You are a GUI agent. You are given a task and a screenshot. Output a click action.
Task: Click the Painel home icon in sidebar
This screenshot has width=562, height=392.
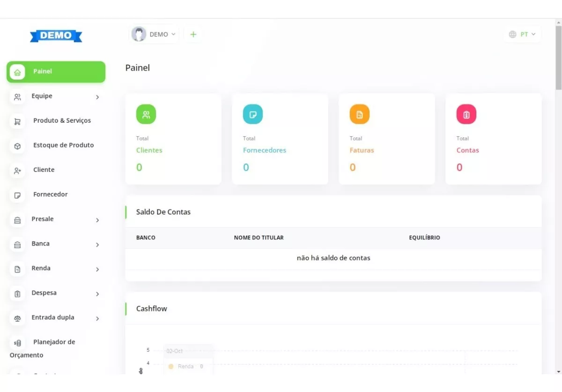pyautogui.click(x=17, y=72)
